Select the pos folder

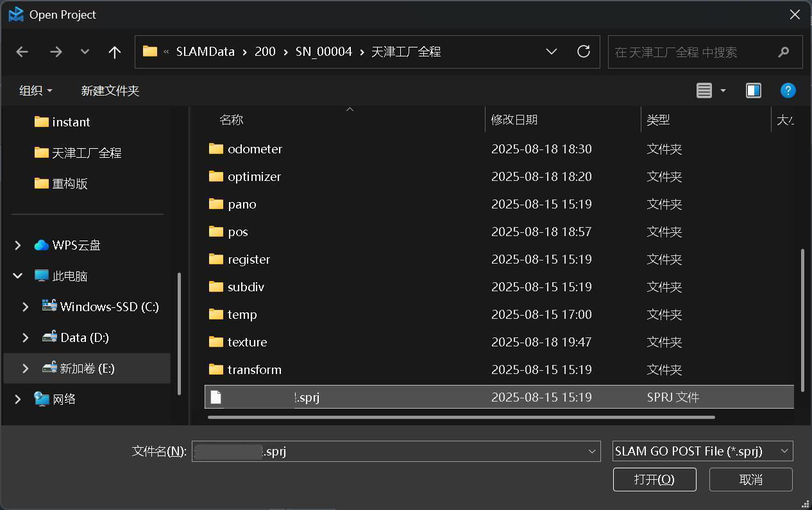(228, 232)
